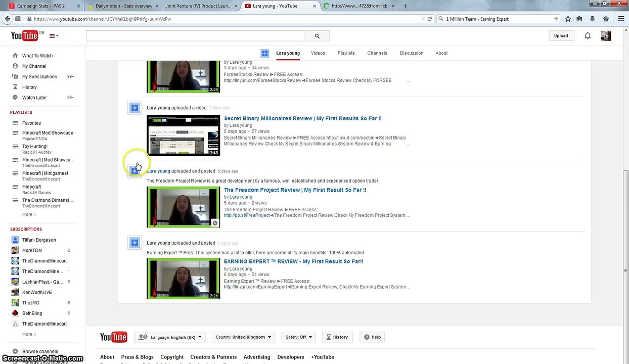Open the guide menu icon beside logo
Image resolution: width=629 pixels, height=364 pixels.
(54, 36)
